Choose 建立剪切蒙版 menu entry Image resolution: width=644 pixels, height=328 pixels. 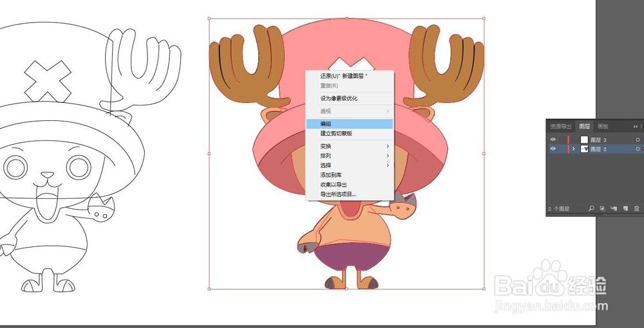[350, 134]
